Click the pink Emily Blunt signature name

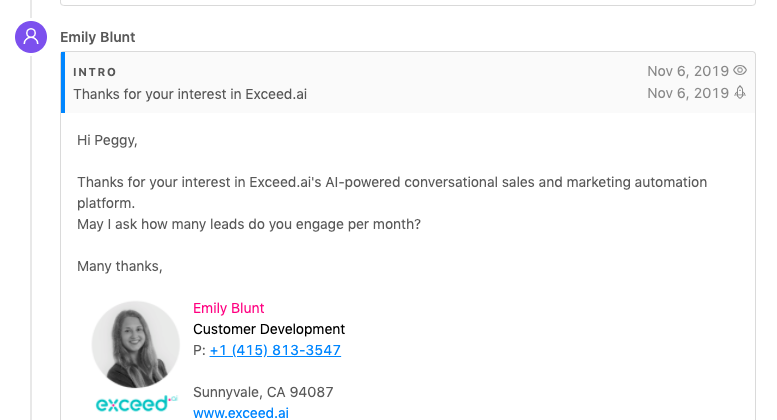[x=228, y=308]
